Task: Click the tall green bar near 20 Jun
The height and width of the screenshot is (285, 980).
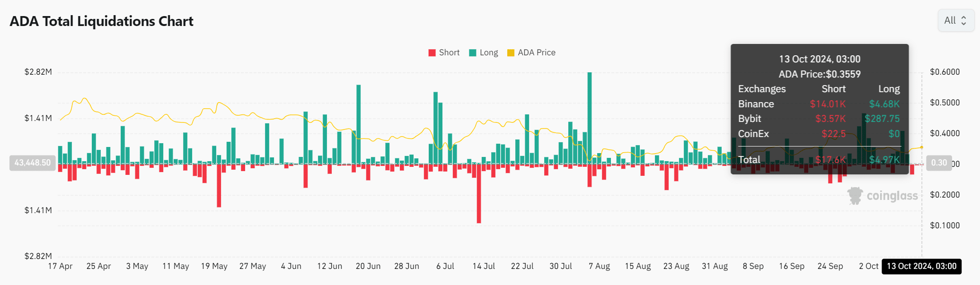Action: coord(359,124)
